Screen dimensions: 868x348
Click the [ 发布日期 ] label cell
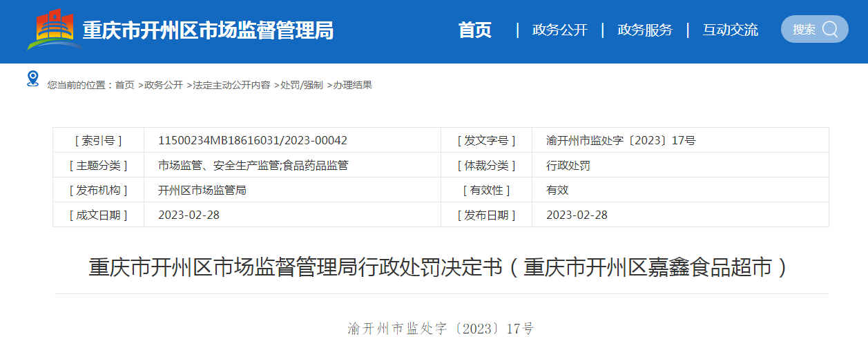[487, 215]
